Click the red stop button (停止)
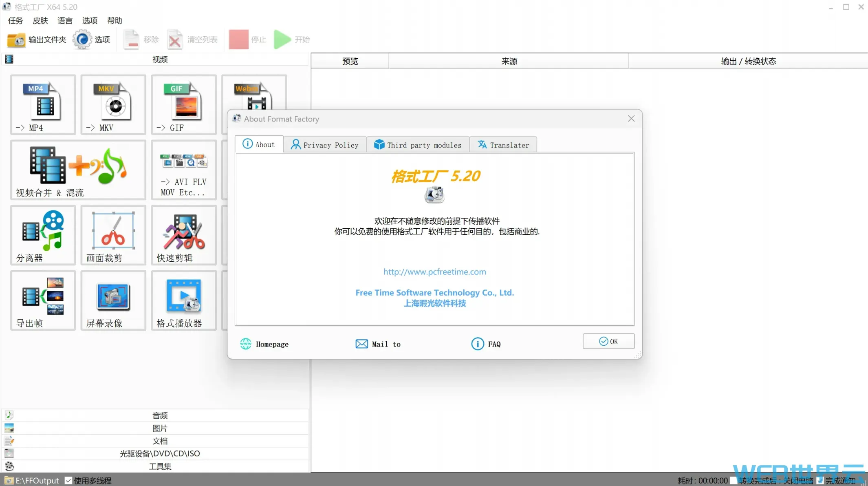 point(247,40)
